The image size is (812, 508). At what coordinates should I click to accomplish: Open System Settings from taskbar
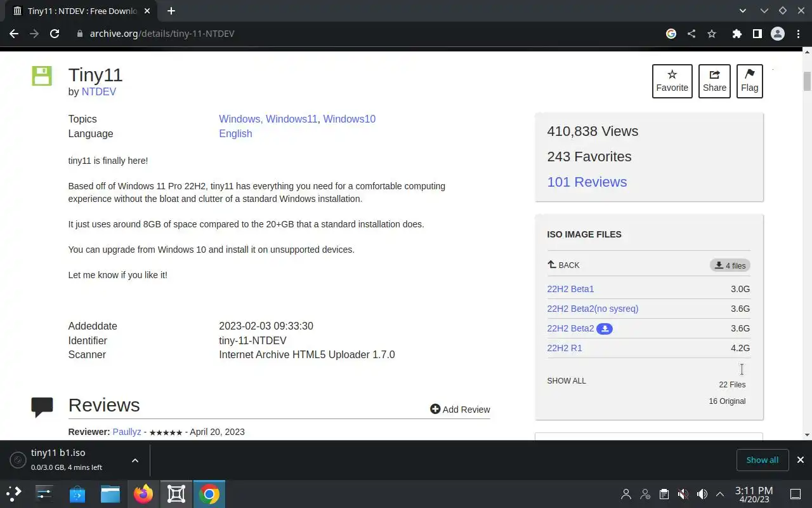(44, 493)
